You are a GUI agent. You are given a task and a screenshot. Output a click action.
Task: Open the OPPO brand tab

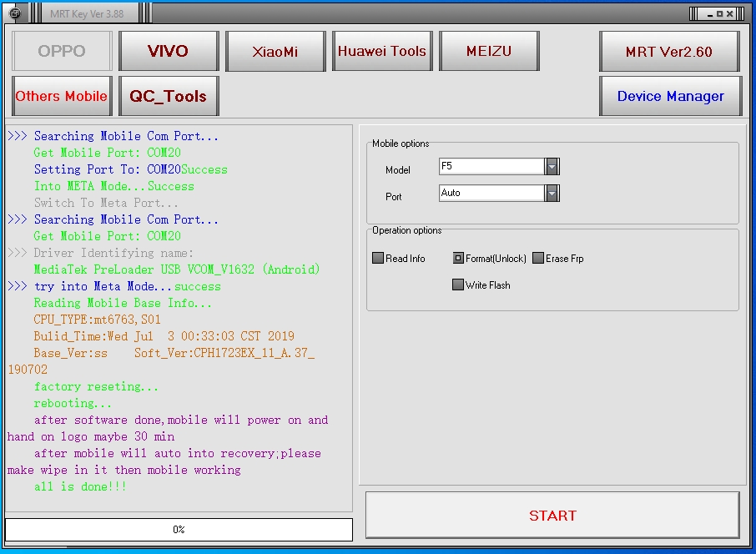(x=62, y=51)
